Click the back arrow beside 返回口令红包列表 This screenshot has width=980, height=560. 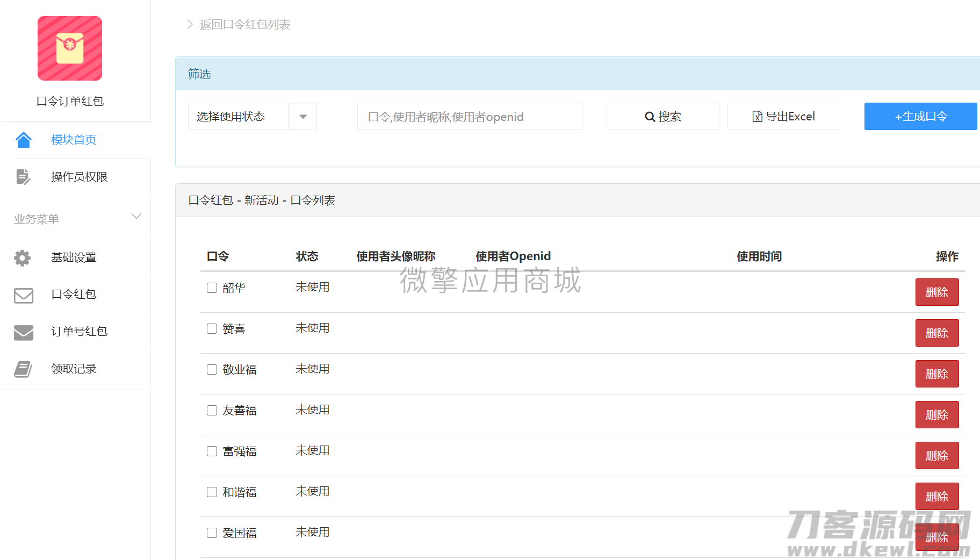pos(190,25)
